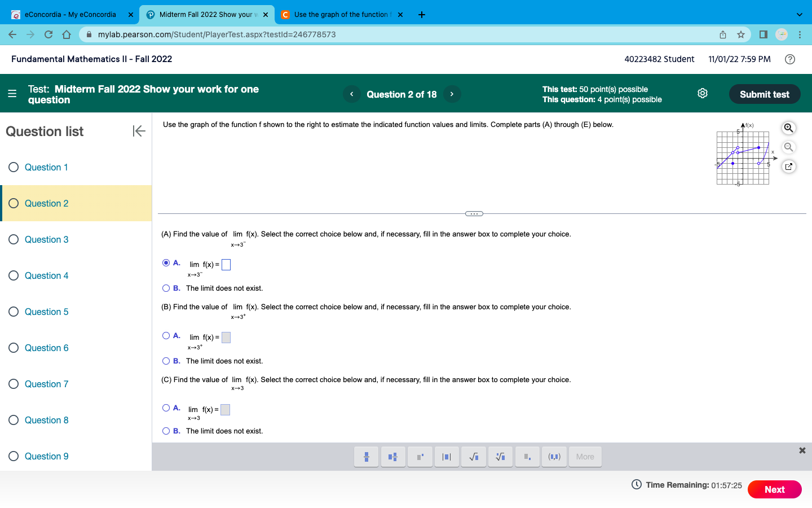Click the Submit test button
The width and height of the screenshot is (812, 508).
point(765,94)
